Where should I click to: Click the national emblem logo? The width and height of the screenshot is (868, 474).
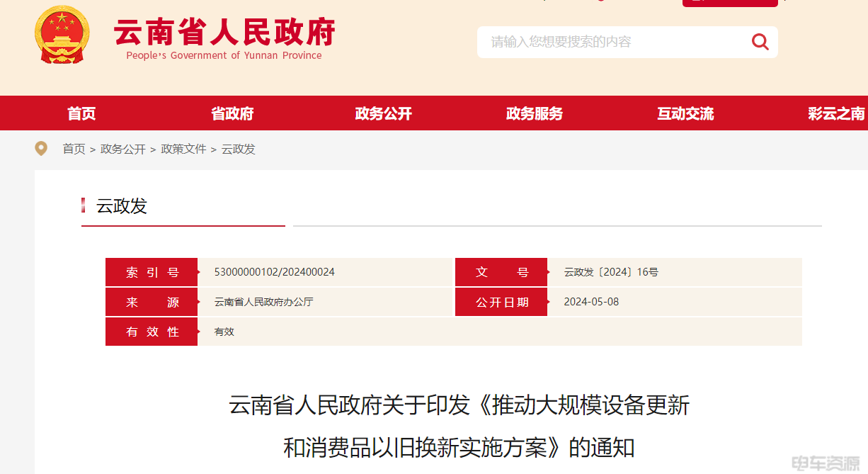62,35
